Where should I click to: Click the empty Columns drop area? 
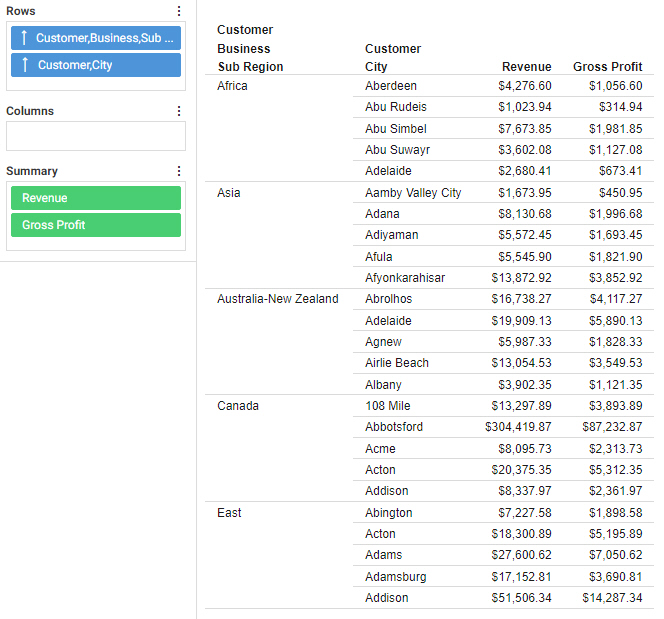point(96,136)
